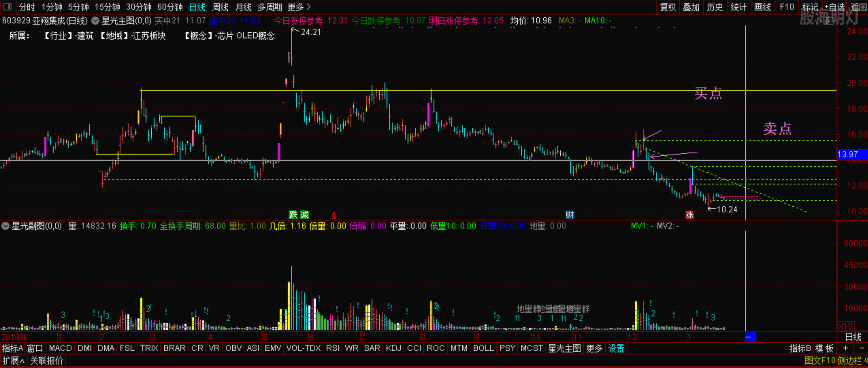The image size is (868, 368).
Task: Click the blue '--' box on time axis
Action: click(x=750, y=337)
